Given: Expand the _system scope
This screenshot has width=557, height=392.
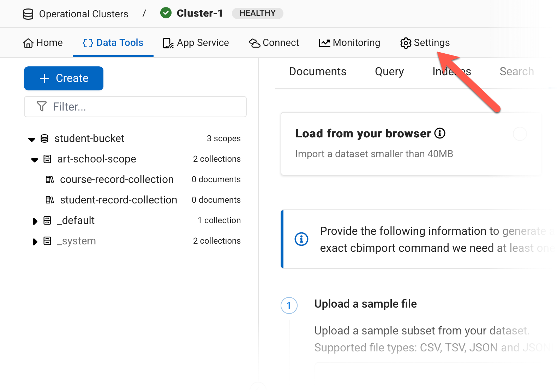Looking at the screenshot, I should (35, 242).
